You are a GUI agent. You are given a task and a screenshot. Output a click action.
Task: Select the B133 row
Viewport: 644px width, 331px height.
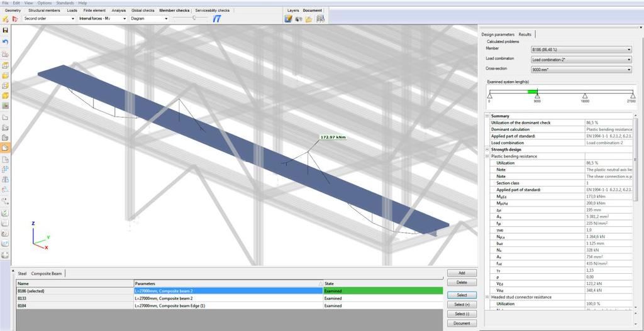230,298
